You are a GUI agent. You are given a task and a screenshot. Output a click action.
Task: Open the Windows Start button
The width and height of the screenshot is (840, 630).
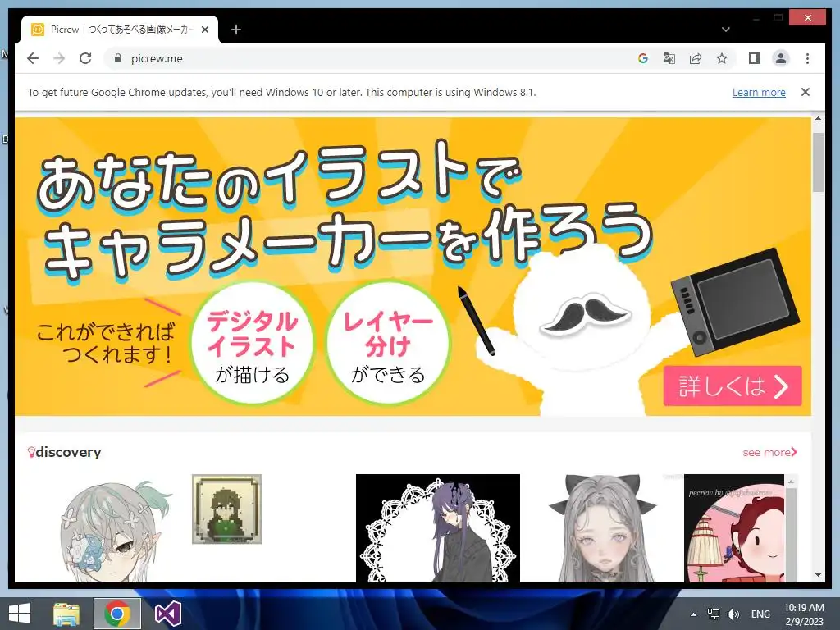coord(20,614)
